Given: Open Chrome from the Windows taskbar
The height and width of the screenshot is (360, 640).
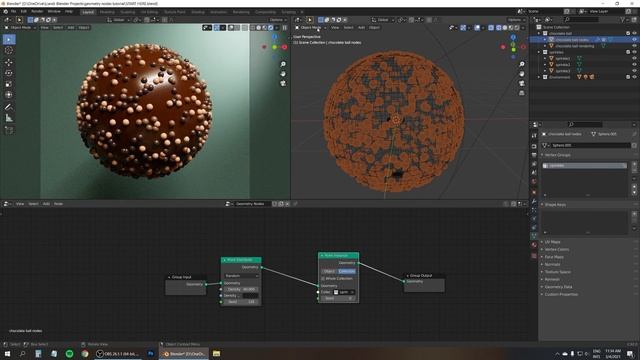Looking at the screenshot, I should click(85, 353).
